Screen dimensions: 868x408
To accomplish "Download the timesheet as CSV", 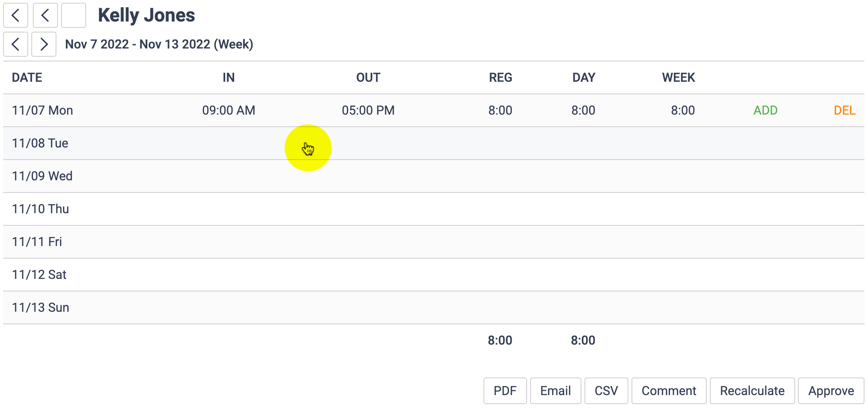I will click(x=606, y=391).
